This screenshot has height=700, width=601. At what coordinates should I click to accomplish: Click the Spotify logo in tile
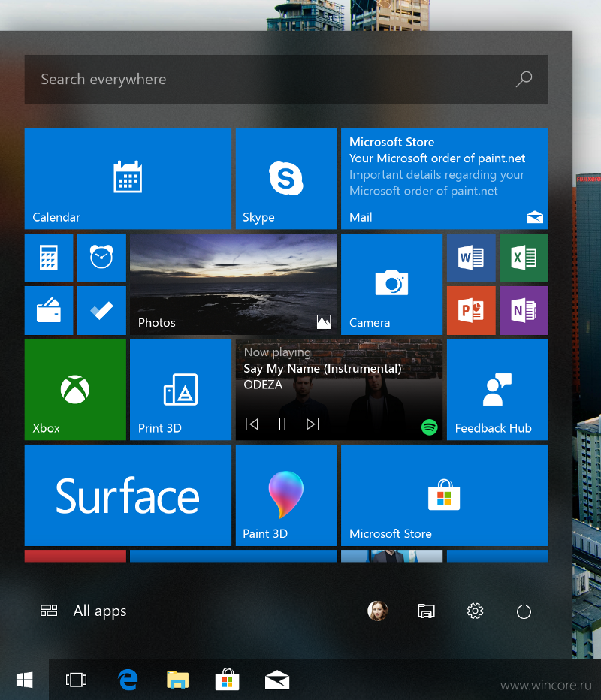pos(430,427)
